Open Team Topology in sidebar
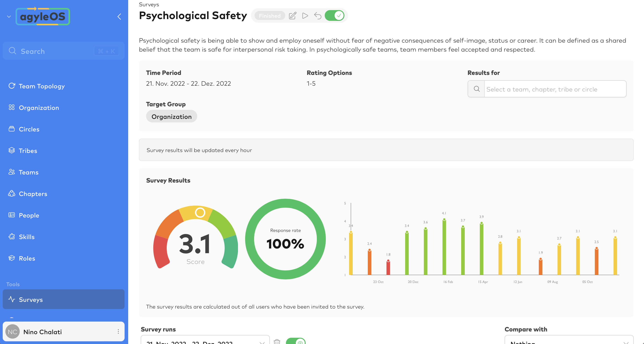The width and height of the screenshot is (644, 344). point(41,86)
